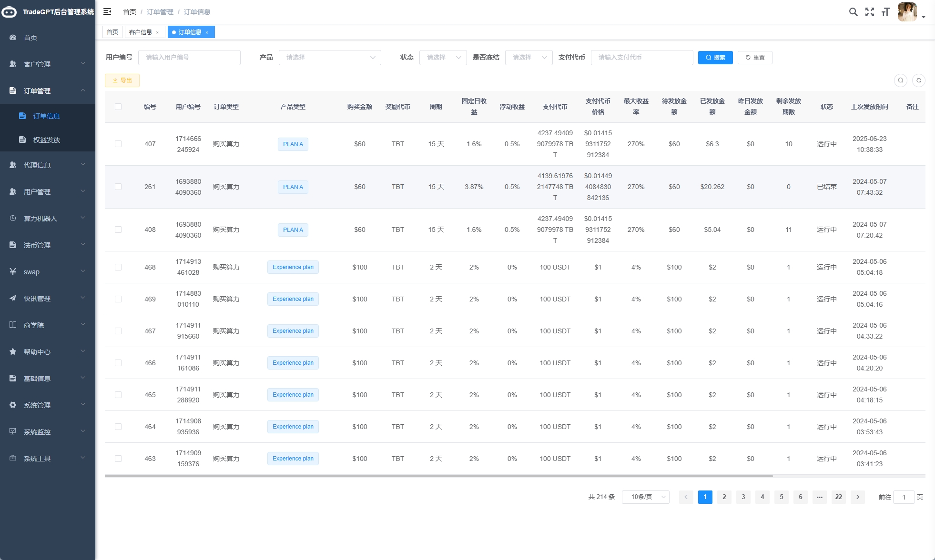Tick checkbox for order 407
935x560 pixels.
coord(118,144)
